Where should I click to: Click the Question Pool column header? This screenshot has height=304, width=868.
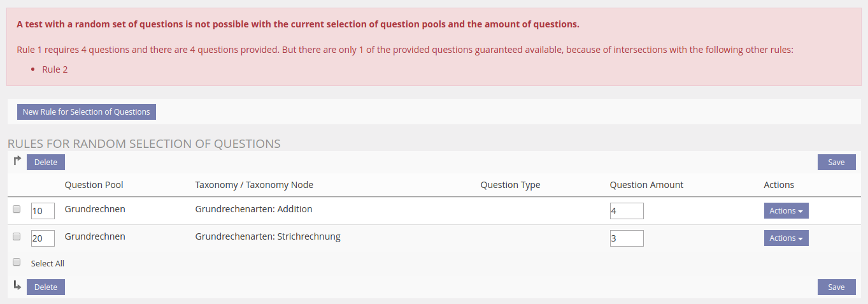(94, 185)
